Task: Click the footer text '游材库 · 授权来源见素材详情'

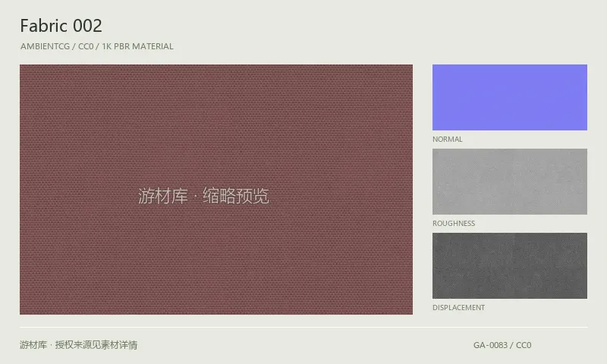Action: [79, 344]
